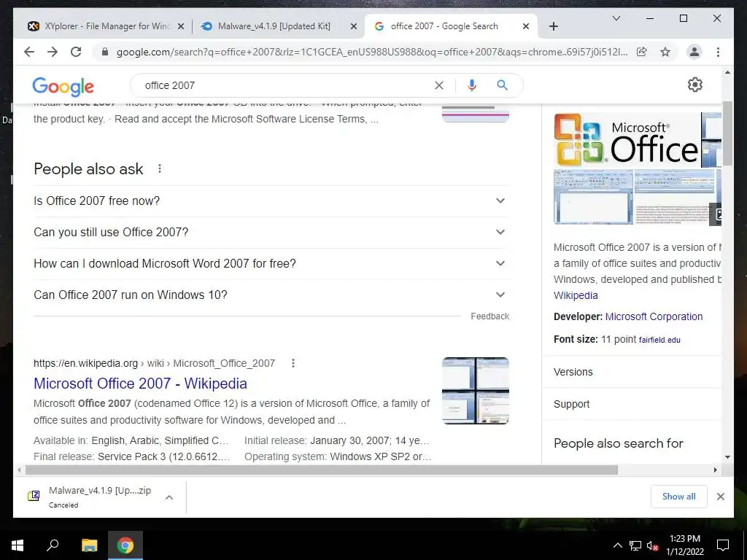
Task: Open Microsoft Corporation developer link
Action: tap(654, 316)
